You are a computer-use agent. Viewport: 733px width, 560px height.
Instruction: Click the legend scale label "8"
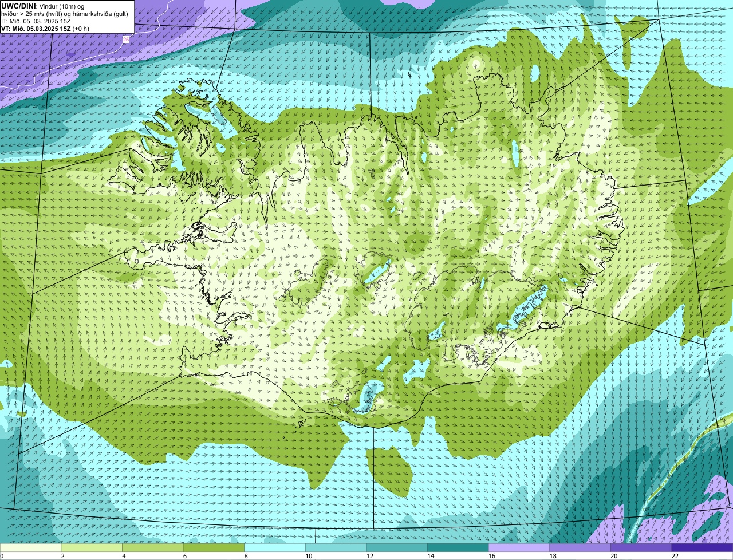coord(246,556)
